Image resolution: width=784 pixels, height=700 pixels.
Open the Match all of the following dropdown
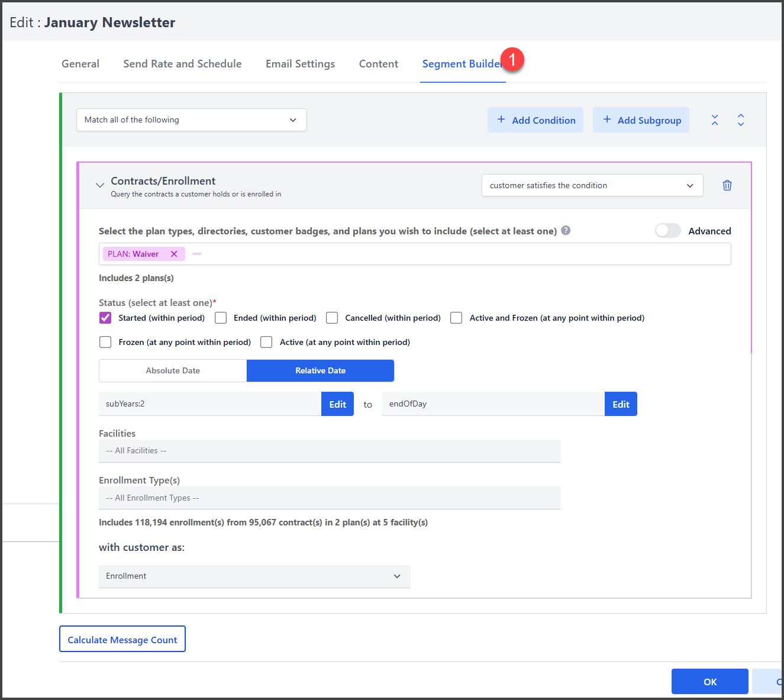coord(191,120)
